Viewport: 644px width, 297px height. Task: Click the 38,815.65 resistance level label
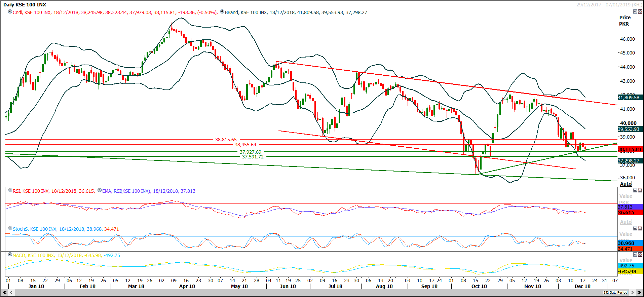point(226,140)
